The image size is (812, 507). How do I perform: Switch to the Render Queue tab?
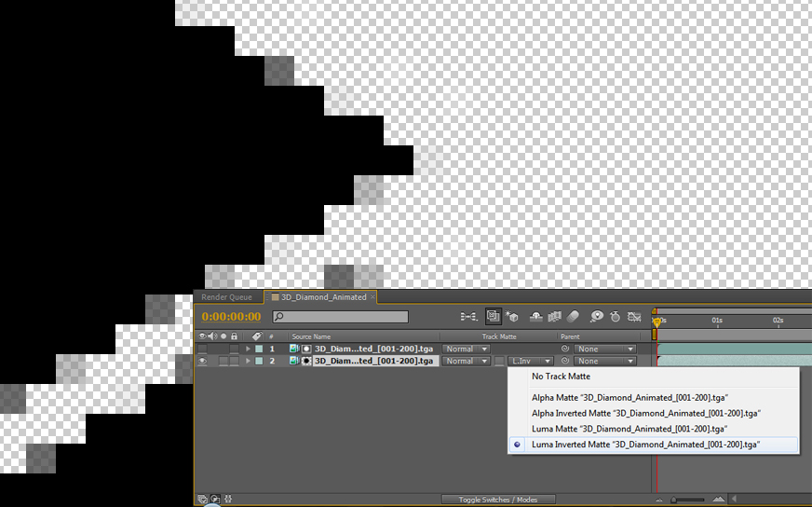click(x=227, y=297)
